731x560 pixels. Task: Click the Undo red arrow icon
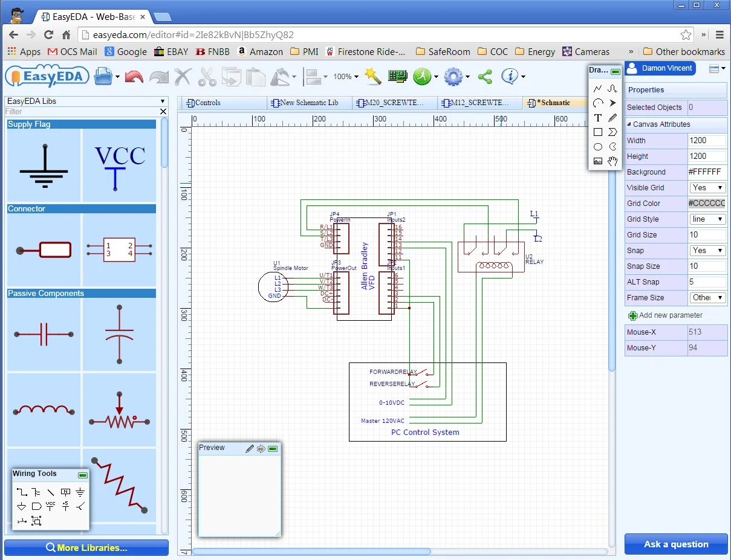pyautogui.click(x=134, y=77)
